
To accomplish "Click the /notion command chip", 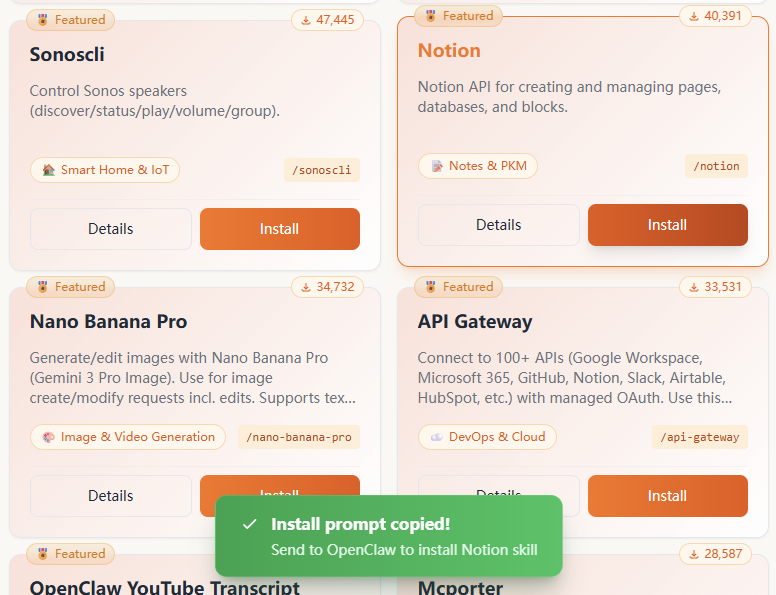I will point(716,166).
